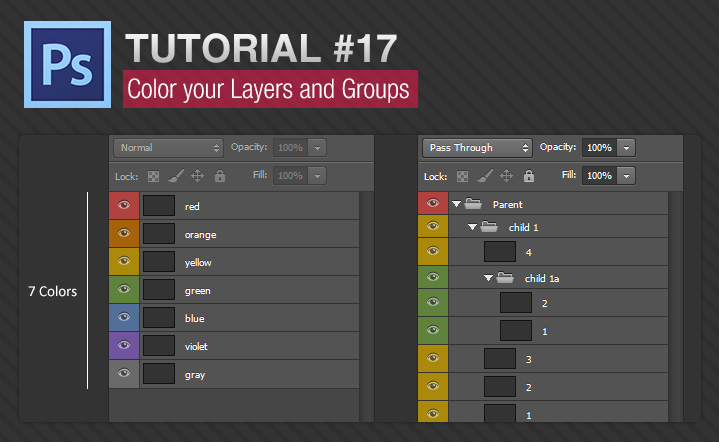Click the TUTORIAL #17 heading
Screen dimensions: 719x442
261,48
